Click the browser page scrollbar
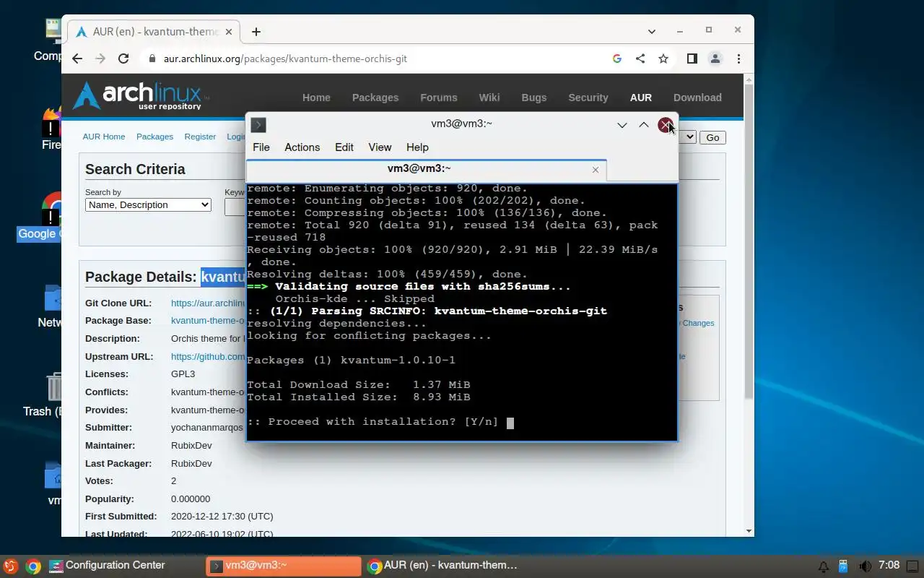 749,242
